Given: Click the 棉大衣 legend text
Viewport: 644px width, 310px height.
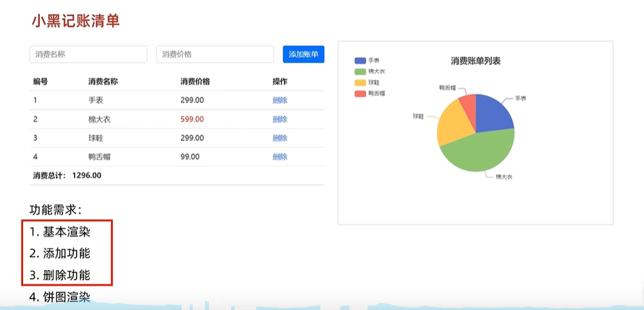Looking at the screenshot, I should 377,71.
